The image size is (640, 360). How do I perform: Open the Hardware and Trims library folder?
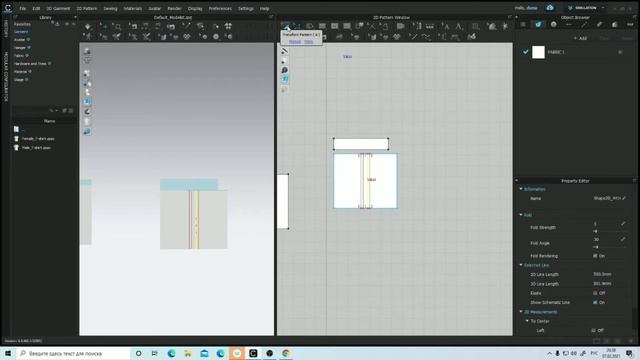click(x=30, y=64)
